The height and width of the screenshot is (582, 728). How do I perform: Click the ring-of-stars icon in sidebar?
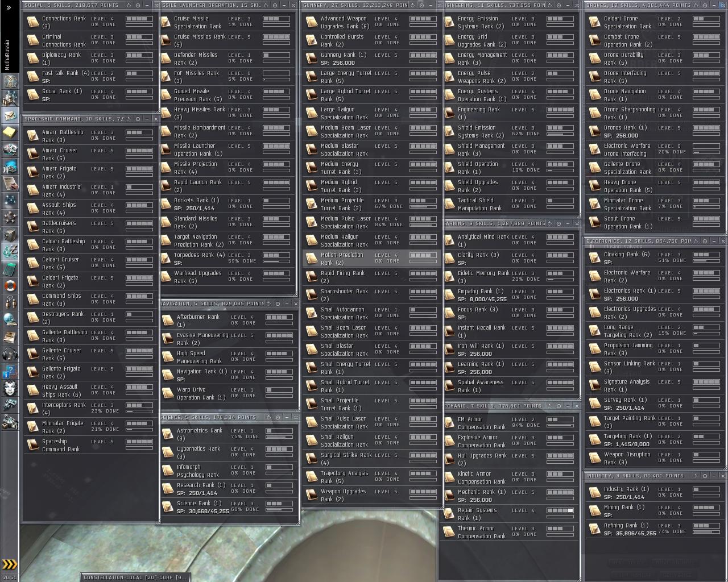pos(10,218)
